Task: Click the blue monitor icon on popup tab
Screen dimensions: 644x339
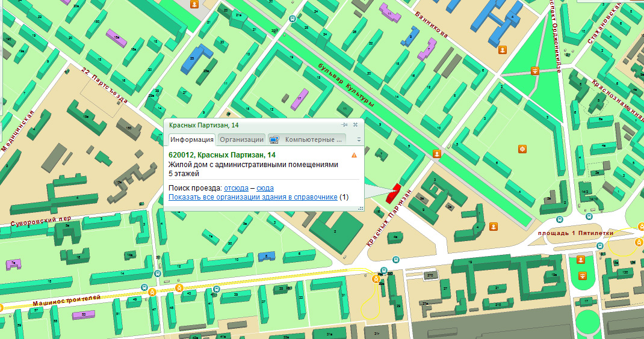Action: click(x=274, y=139)
